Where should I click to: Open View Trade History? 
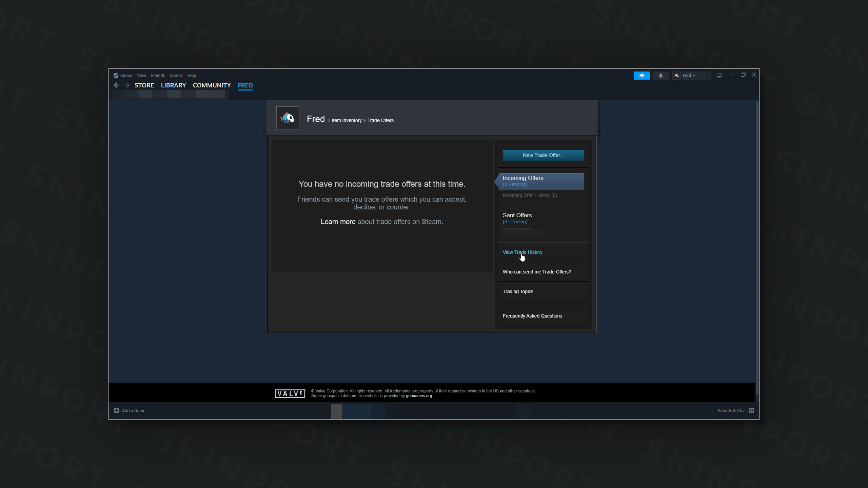[522, 252]
